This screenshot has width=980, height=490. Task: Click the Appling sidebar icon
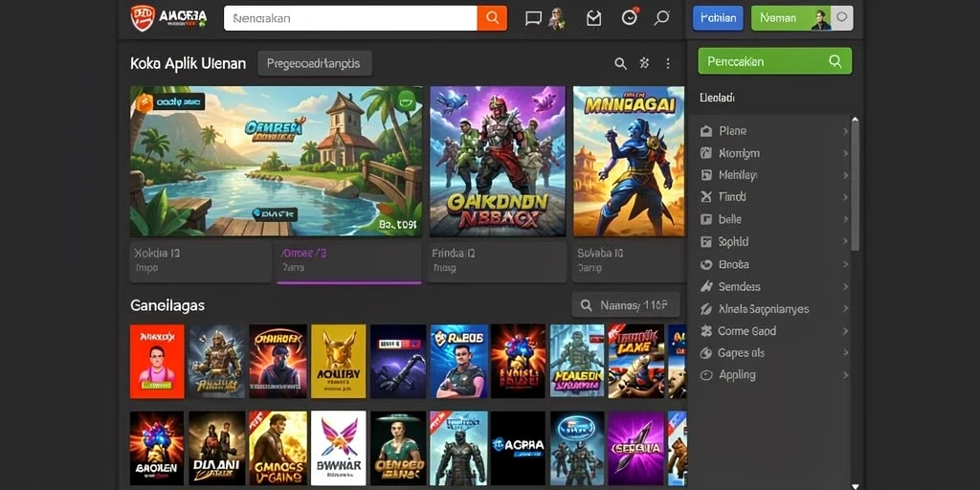706,375
